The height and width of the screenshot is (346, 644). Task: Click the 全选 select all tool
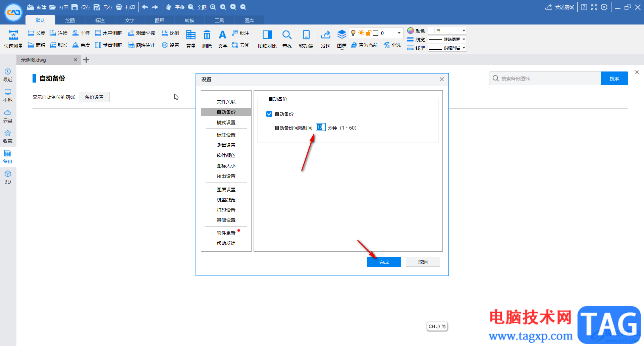pos(392,45)
